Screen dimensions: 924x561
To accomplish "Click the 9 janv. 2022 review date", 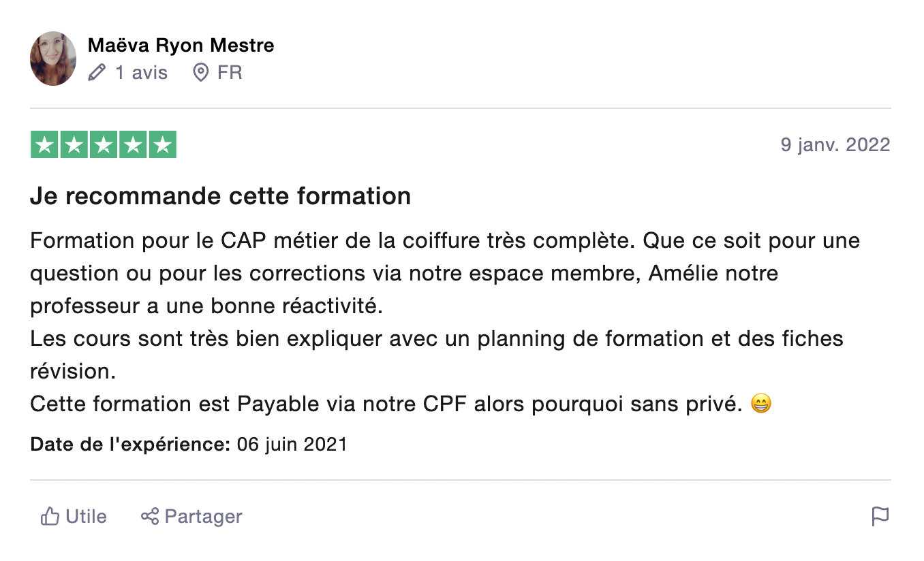I will pos(835,144).
